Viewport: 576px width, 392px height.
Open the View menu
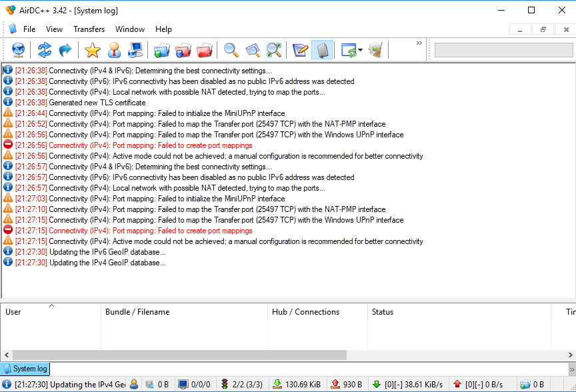coord(55,29)
